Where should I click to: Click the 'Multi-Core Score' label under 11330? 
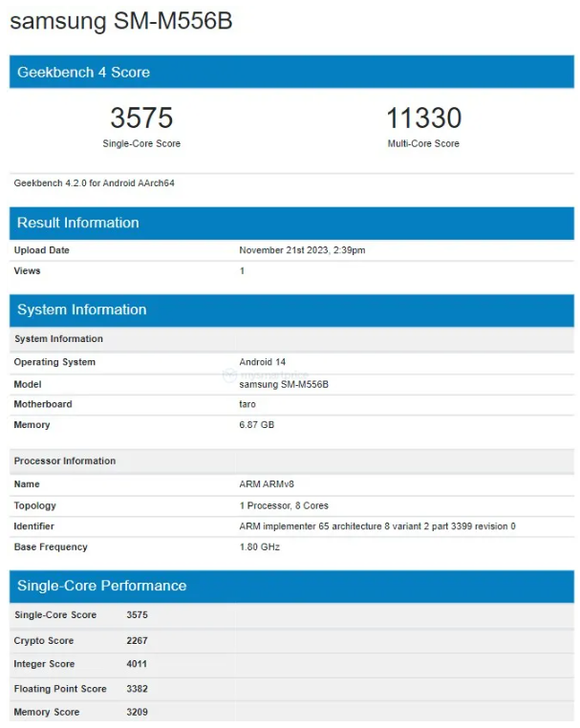[423, 143]
